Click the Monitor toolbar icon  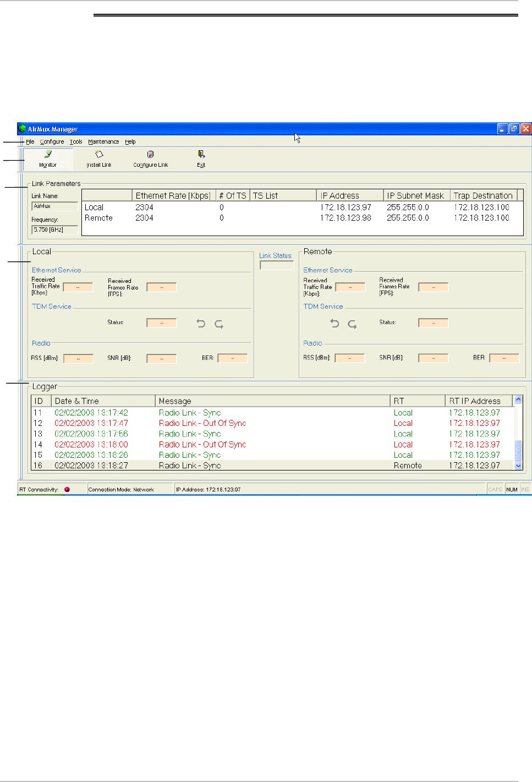click(x=48, y=155)
